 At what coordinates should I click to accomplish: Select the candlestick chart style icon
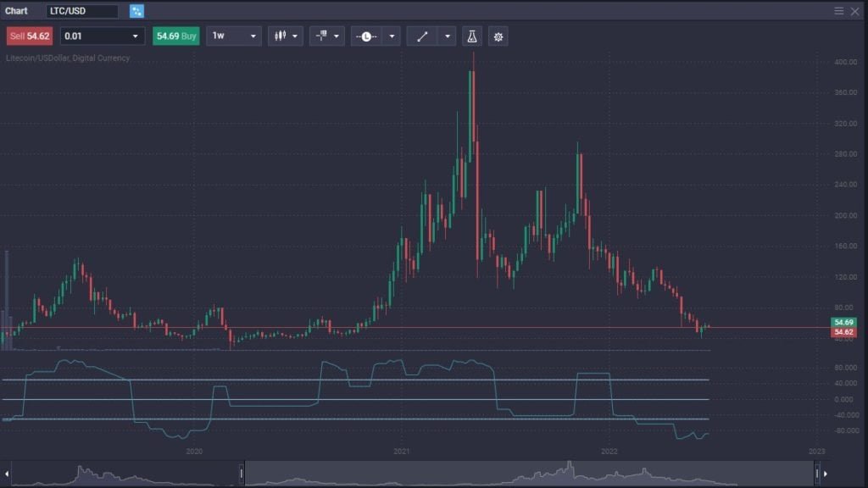click(x=281, y=36)
